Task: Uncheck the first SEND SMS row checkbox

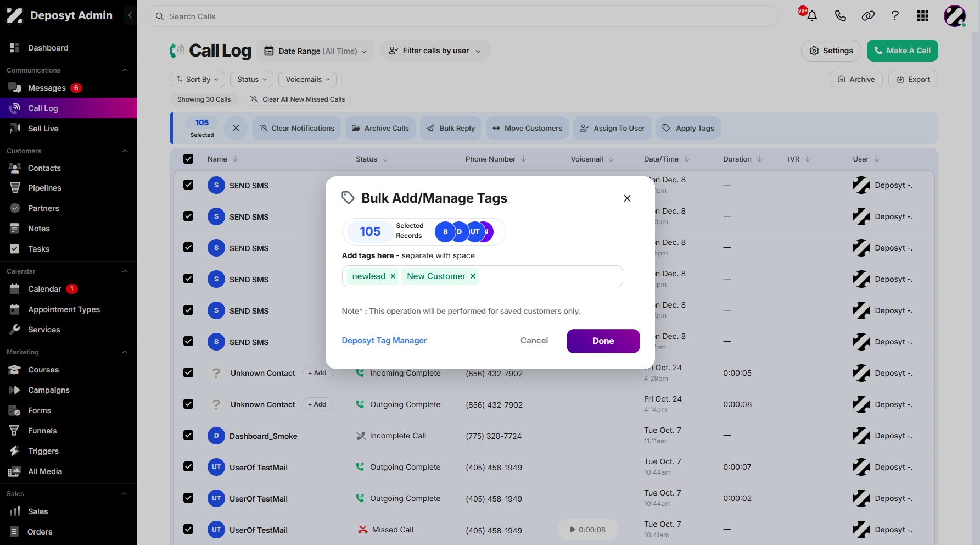Action: pyautogui.click(x=188, y=185)
